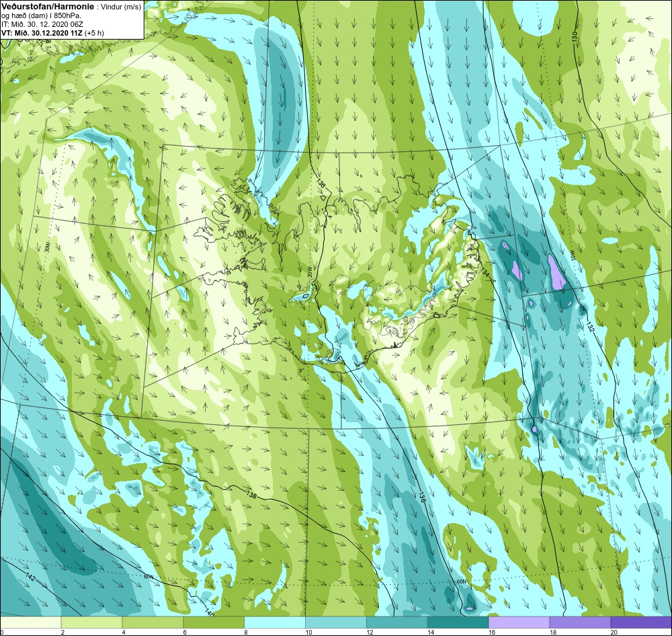This screenshot has height=636, width=672.
Task: Click the legend scale value 8
Action: [245, 632]
